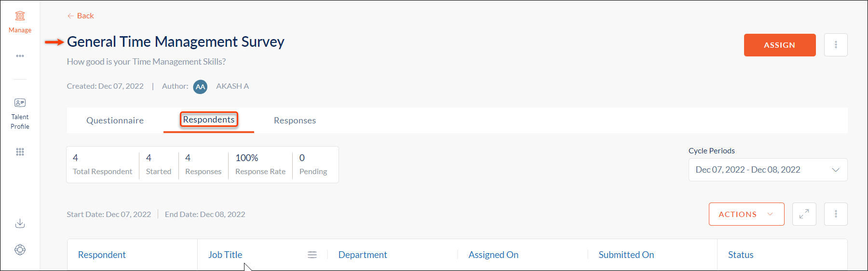The width and height of the screenshot is (868, 271).
Task: Click the download icon in sidebar
Action: coord(20,223)
